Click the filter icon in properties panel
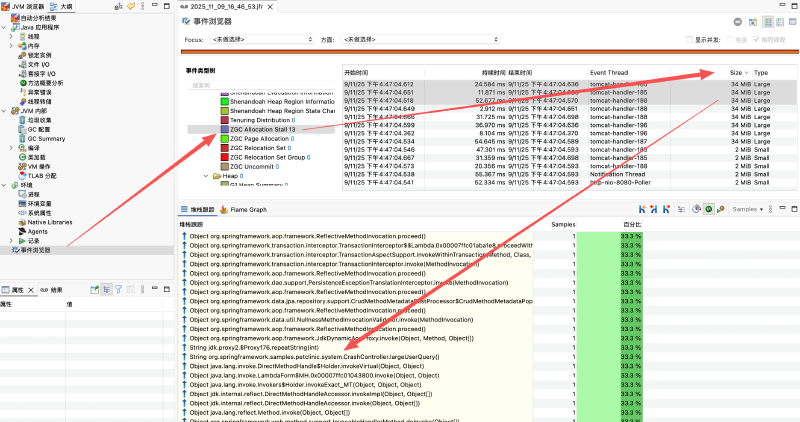The image size is (800, 422). click(x=117, y=289)
